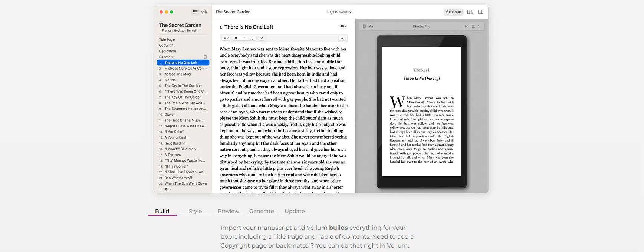Viewport: 644px width, 252px height.
Task: Click author name Frances Hodgson Burnett
Action: pos(180,30)
